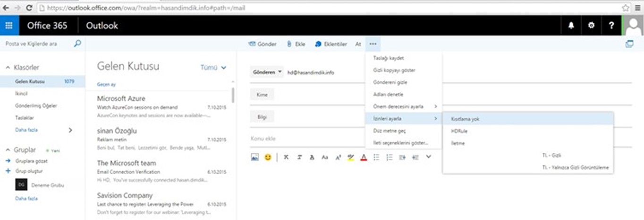Click the three-dots more actions button

pyautogui.click(x=373, y=44)
